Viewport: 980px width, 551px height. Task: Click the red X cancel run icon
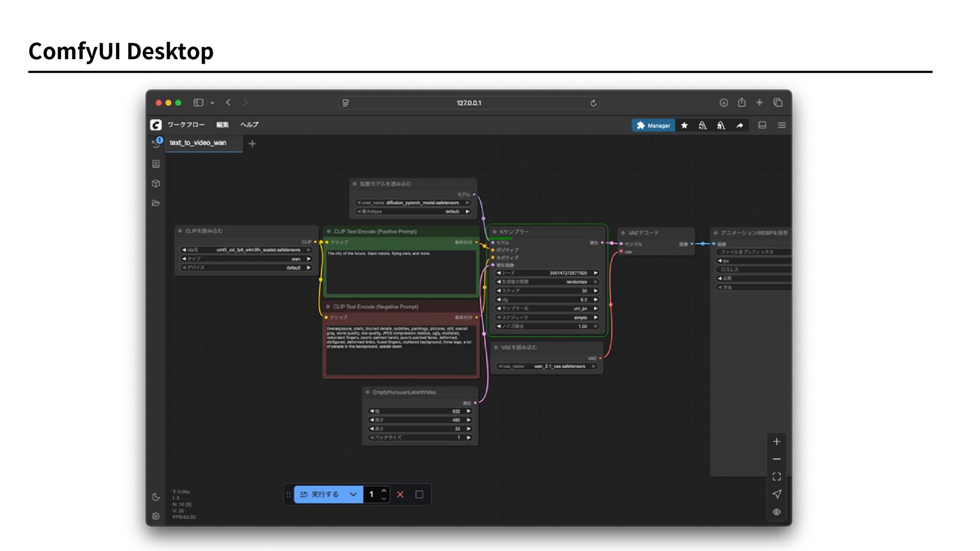(x=400, y=494)
